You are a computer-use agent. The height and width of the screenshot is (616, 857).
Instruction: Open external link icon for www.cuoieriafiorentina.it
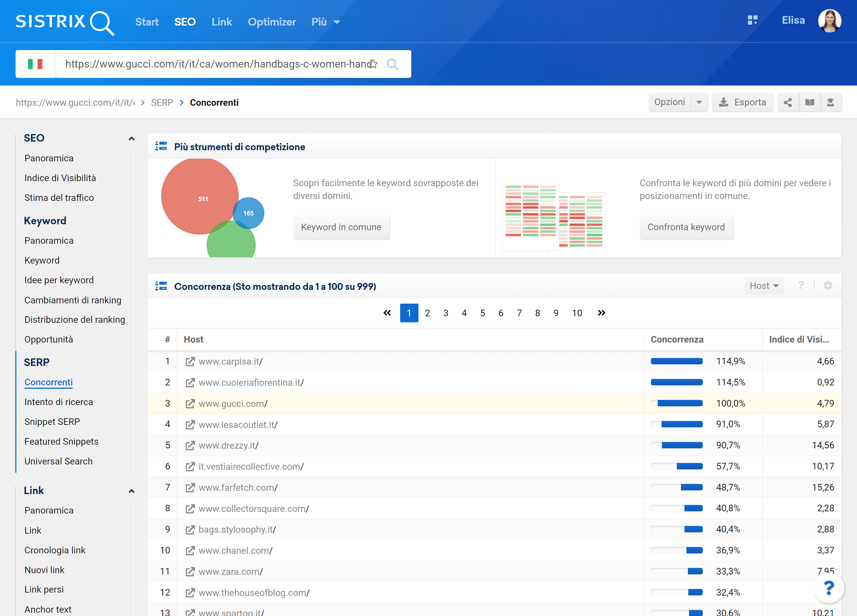[x=190, y=382]
